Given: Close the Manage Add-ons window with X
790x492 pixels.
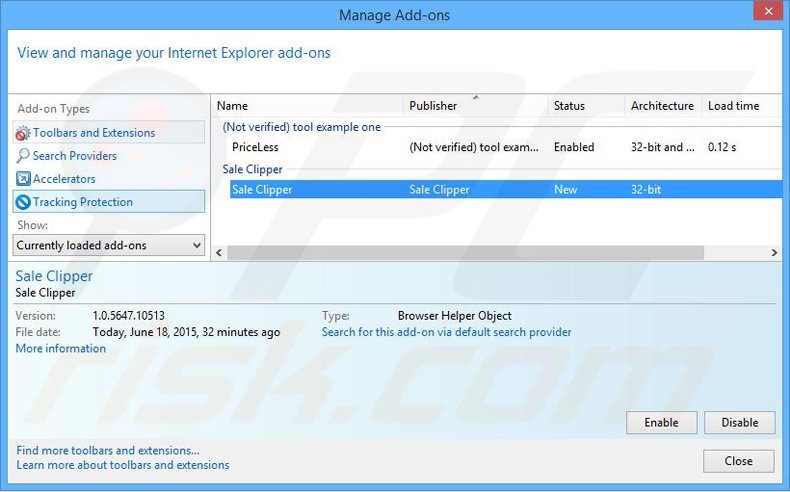Looking at the screenshot, I should click(x=768, y=11).
